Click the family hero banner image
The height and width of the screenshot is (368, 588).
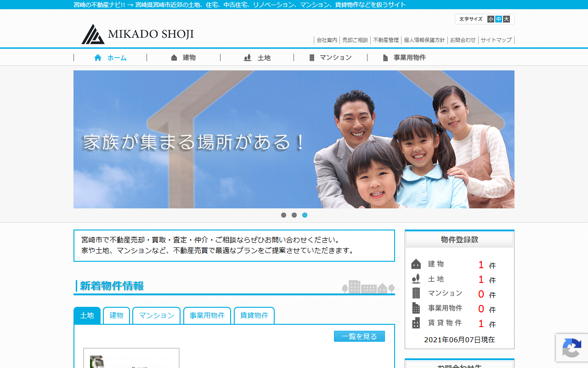(x=294, y=139)
